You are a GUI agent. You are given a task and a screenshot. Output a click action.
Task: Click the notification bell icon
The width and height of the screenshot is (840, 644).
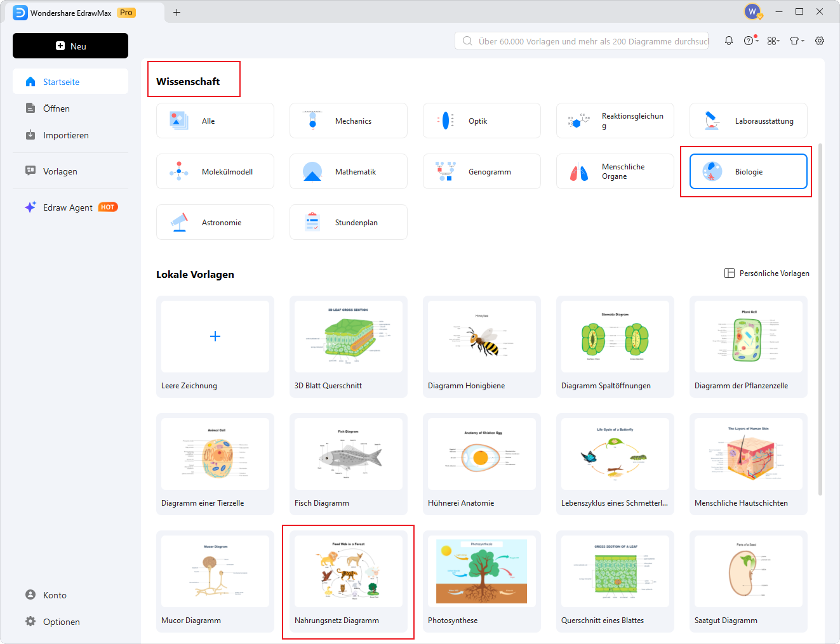point(729,41)
